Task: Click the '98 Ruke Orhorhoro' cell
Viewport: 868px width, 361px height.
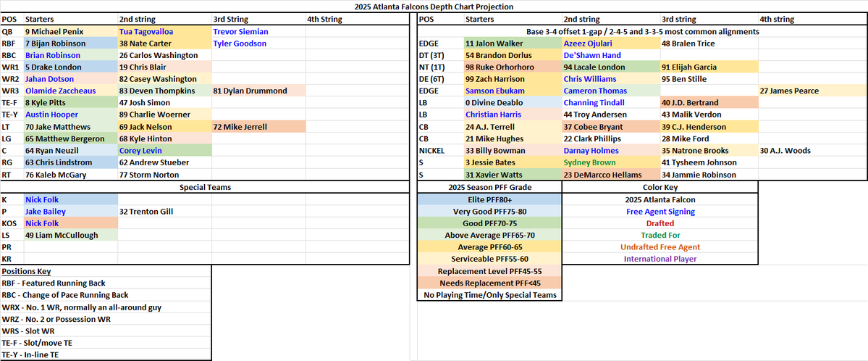Action: [x=513, y=67]
